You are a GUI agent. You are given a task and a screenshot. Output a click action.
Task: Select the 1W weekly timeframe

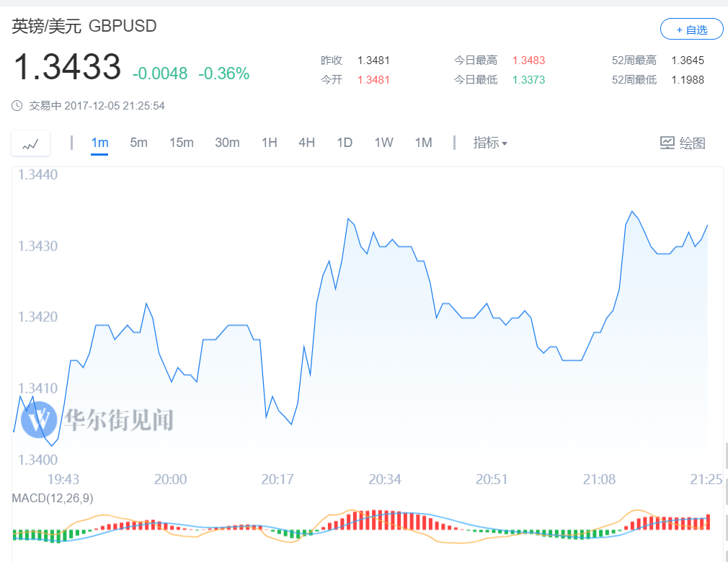383,143
